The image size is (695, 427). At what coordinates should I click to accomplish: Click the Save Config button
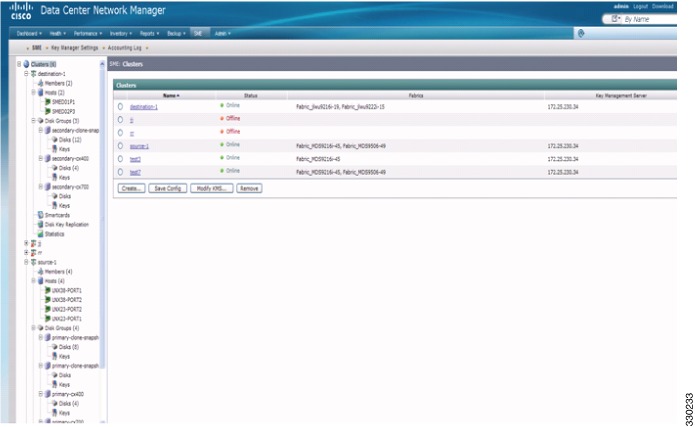(x=168, y=188)
